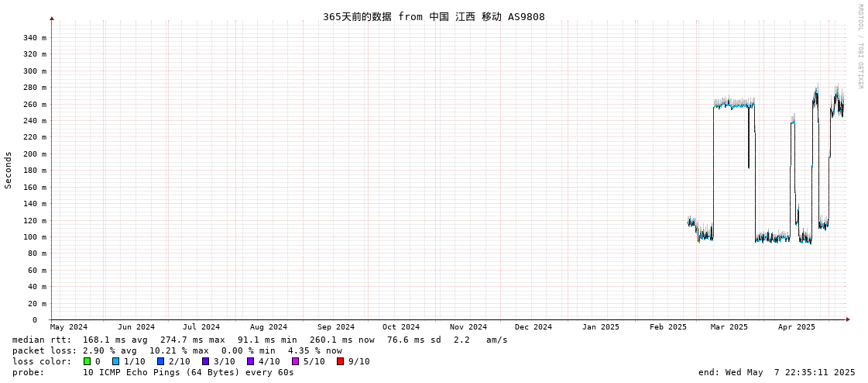
Task: Click the '0.00 % min' loss value
Action: point(248,351)
